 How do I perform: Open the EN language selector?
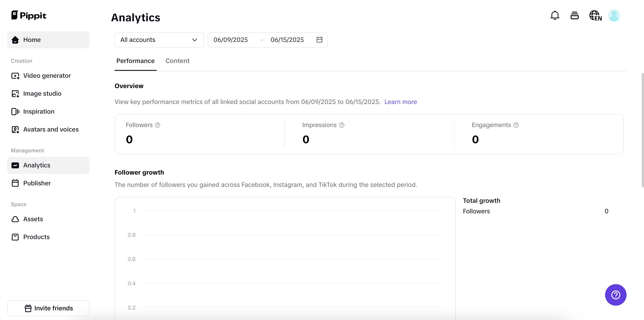595,15
